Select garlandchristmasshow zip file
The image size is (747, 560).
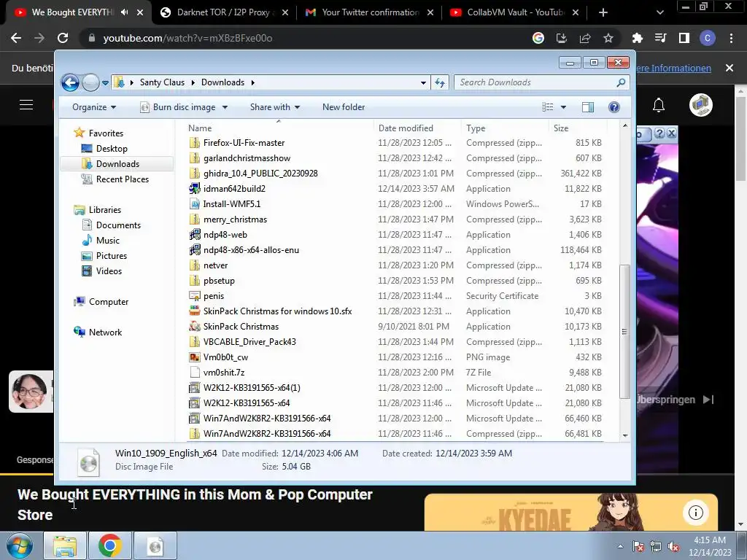[247, 158]
